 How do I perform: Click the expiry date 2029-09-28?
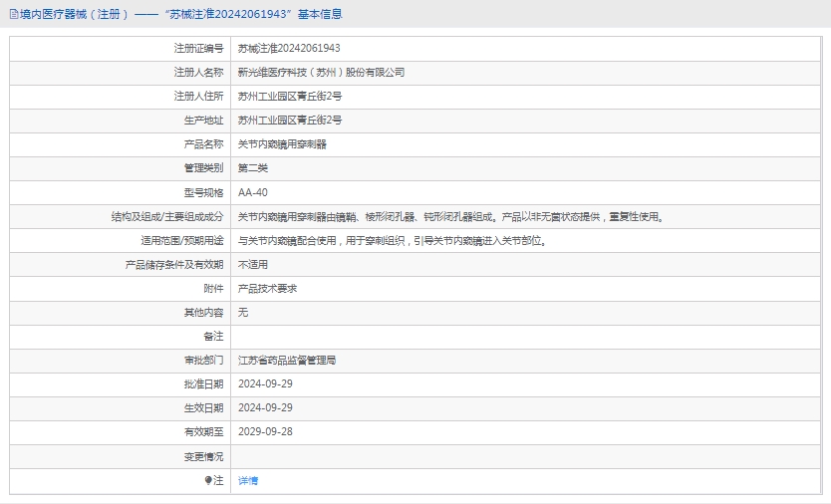(x=265, y=431)
